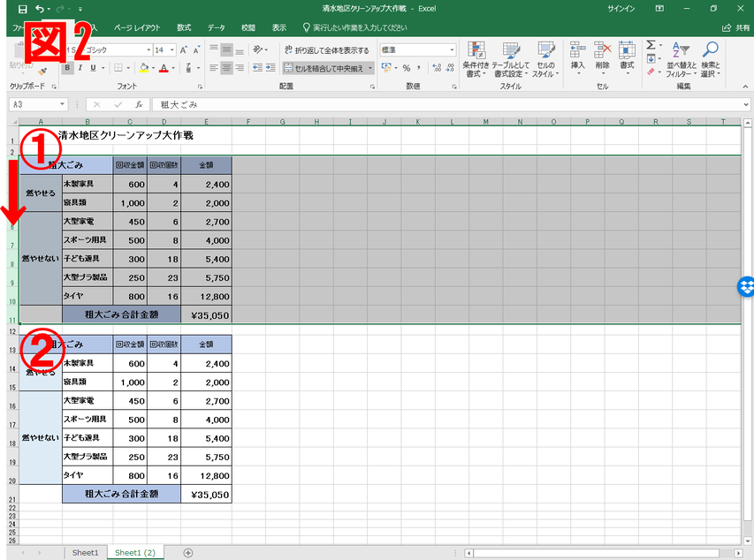Select cell with ¥35,050 in row 21

click(206, 494)
